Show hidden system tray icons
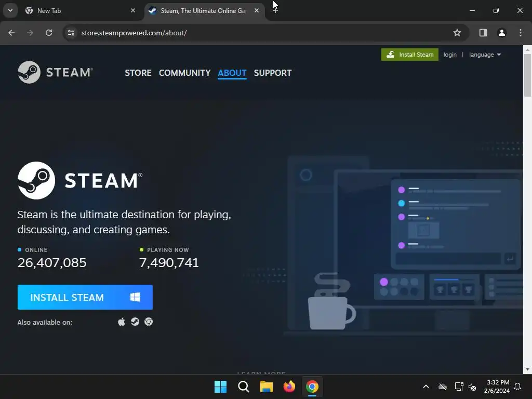Image resolution: width=532 pixels, height=399 pixels. (x=426, y=387)
